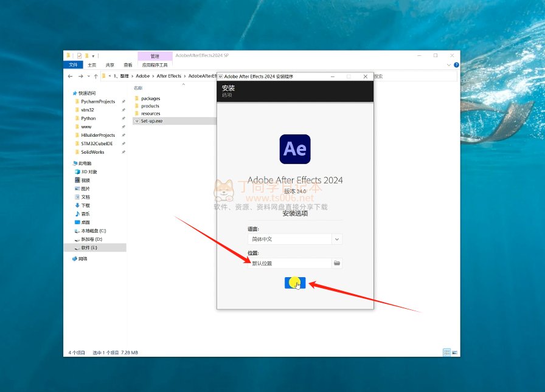Select the PycharmProjects quick access folder
This screenshot has width=545, height=392.
[x=98, y=101]
